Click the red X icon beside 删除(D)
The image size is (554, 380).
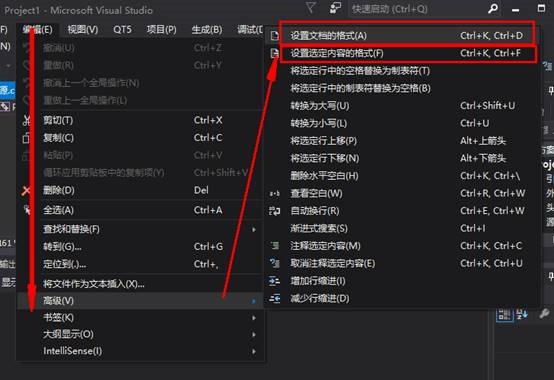(x=26, y=191)
